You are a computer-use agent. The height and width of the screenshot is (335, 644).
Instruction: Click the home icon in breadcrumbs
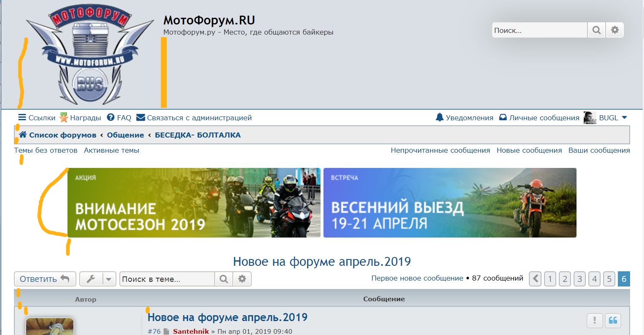23,135
